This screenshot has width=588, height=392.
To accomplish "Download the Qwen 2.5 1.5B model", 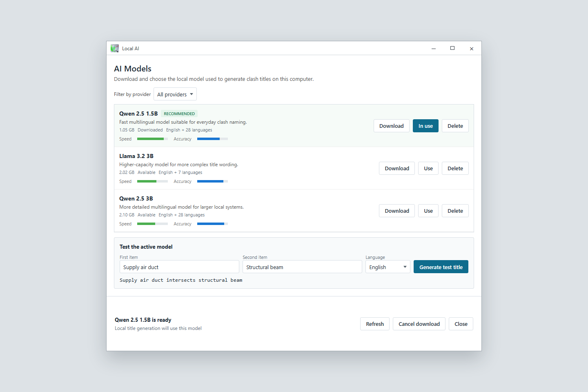I will coord(392,126).
